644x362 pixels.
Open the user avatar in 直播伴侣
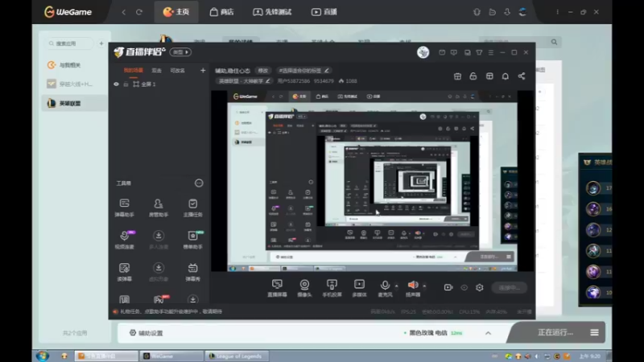click(423, 52)
